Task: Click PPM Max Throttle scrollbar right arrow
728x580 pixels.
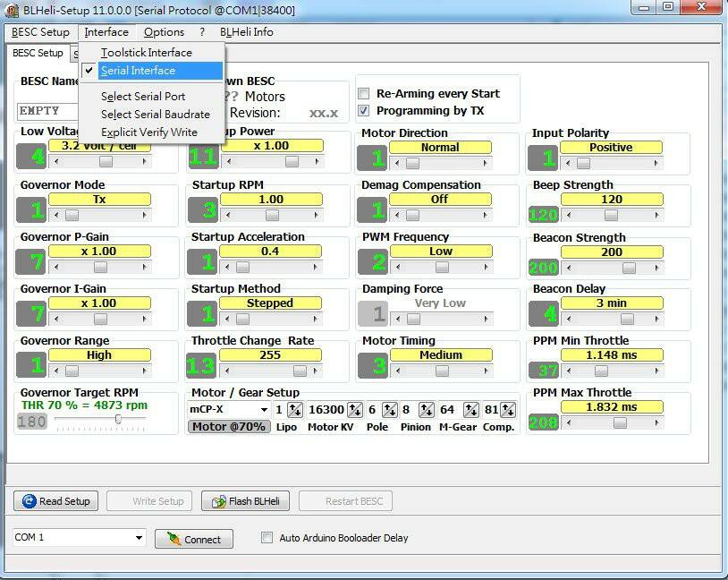Action: [x=656, y=422]
